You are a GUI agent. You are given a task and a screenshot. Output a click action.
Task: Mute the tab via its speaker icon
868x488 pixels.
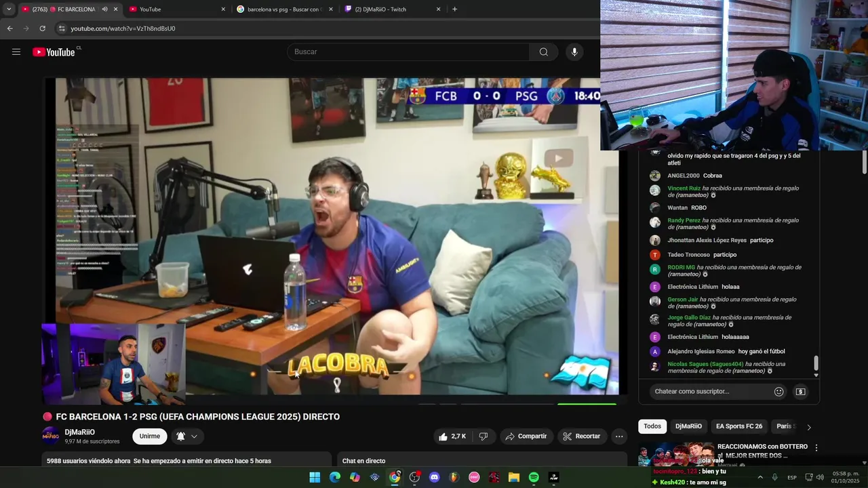(104, 9)
